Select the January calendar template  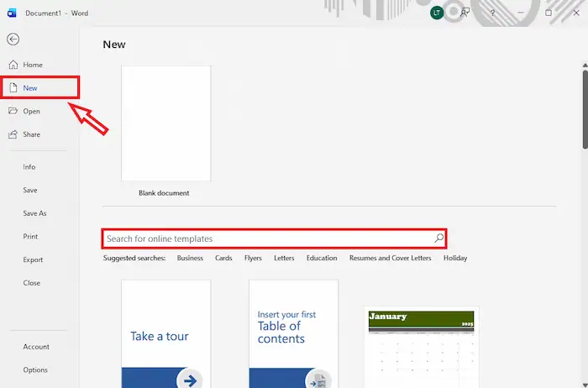[x=421, y=347]
